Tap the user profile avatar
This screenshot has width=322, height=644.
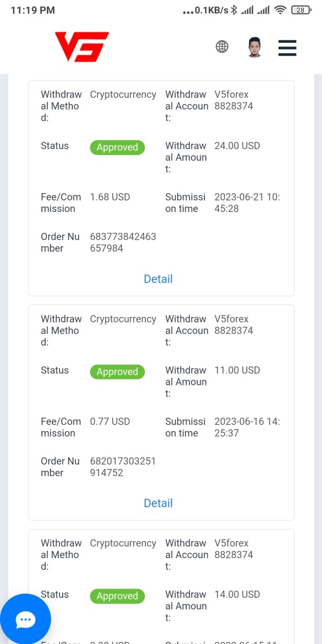coord(254,47)
